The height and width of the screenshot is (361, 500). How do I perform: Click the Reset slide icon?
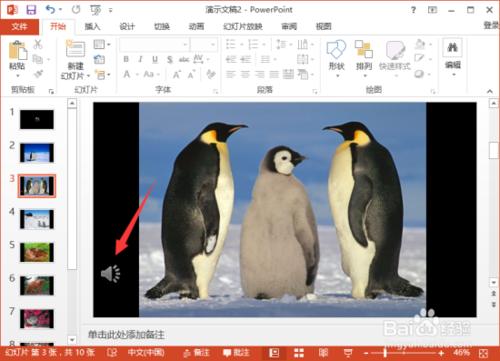99,60
